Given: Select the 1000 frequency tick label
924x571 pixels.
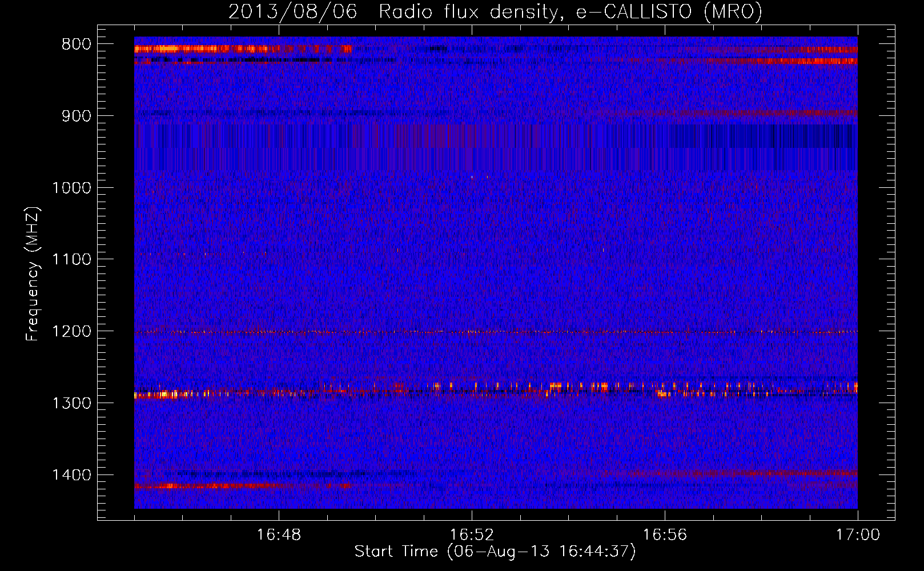Looking at the screenshot, I should 71,188.
